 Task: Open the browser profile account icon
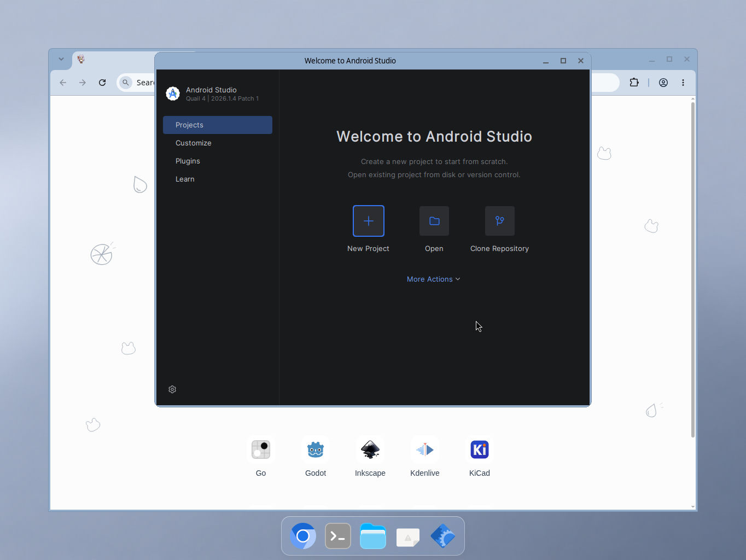point(663,83)
